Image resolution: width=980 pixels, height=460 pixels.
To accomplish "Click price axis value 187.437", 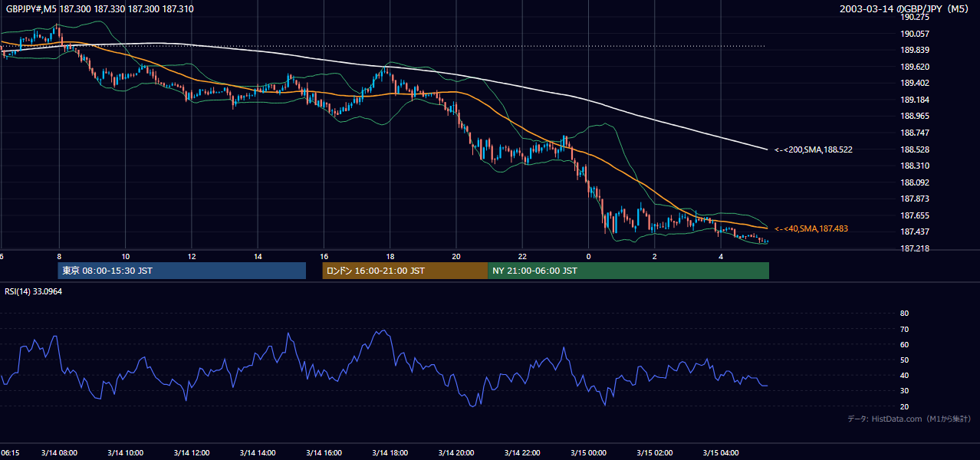I will click(x=915, y=232).
